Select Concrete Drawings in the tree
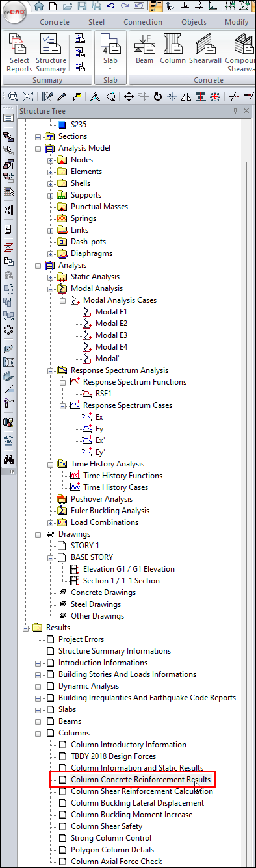 point(103,593)
